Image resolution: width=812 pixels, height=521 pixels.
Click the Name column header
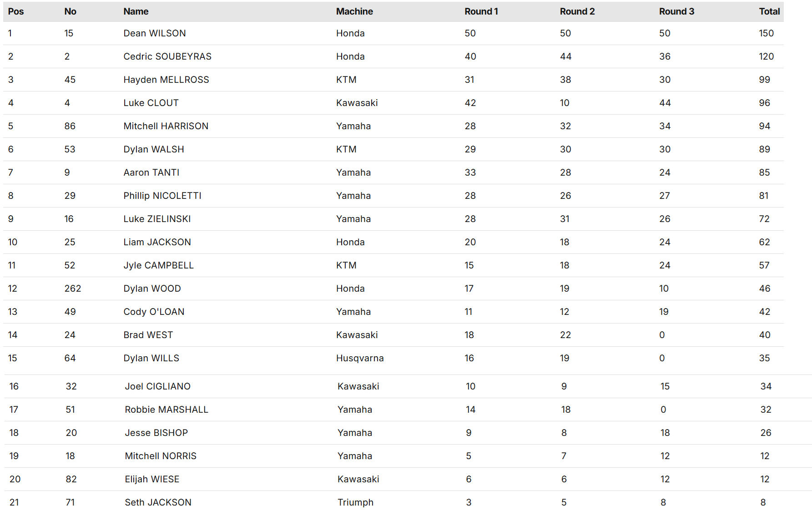136,12
